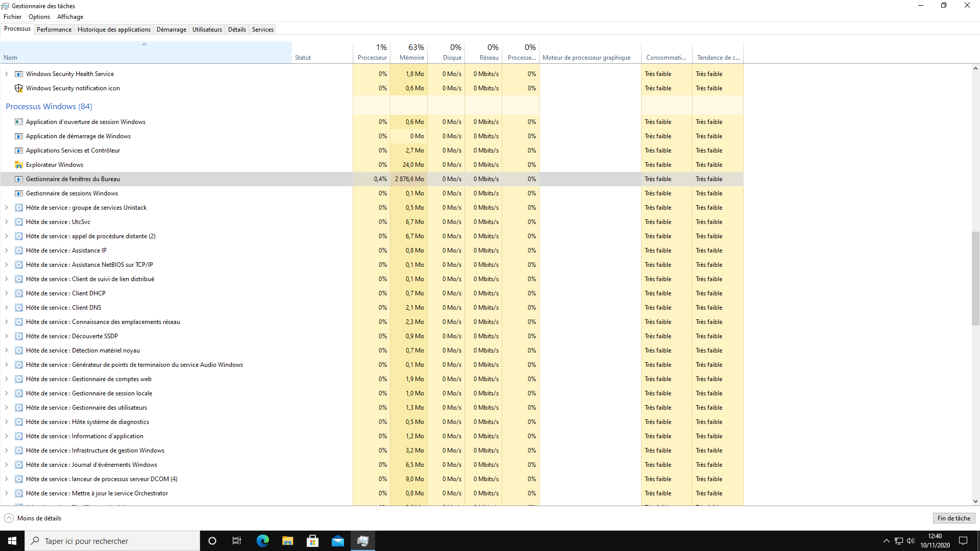Screen dimensions: 980x551
Task: Sort by the Processeur column header
Action: (x=372, y=52)
